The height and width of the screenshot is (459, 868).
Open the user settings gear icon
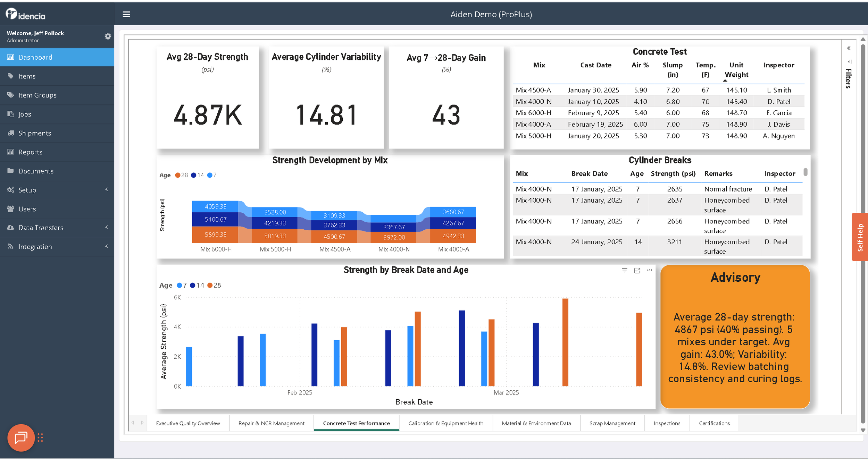pos(108,36)
